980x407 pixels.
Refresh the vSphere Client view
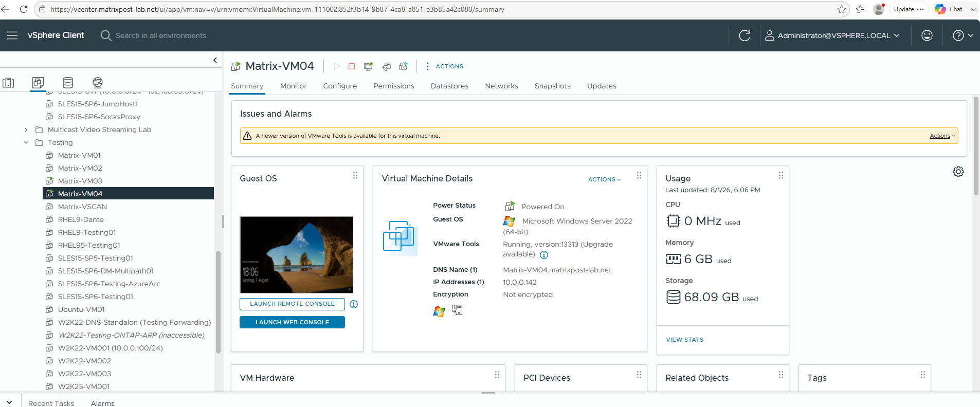click(x=745, y=35)
